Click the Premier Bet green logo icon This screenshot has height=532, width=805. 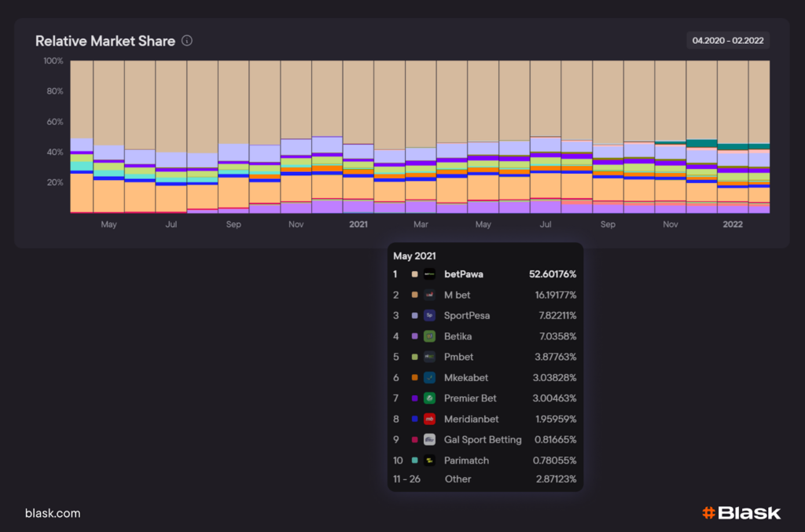pos(429,398)
